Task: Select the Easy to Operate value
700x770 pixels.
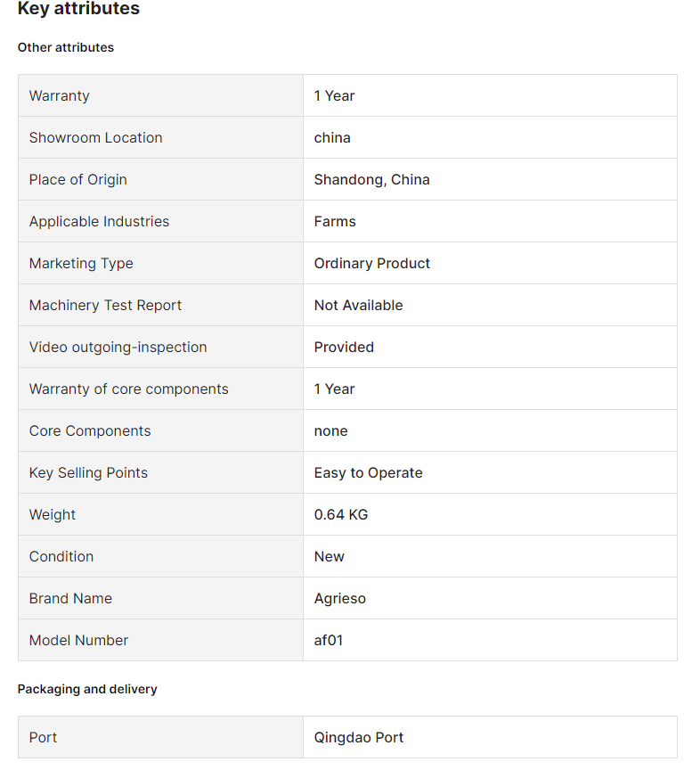Action: point(368,473)
